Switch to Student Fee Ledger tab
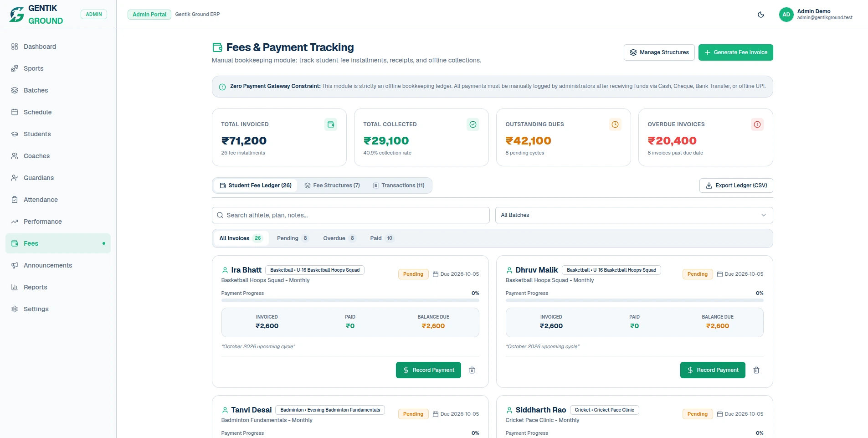 [255, 186]
